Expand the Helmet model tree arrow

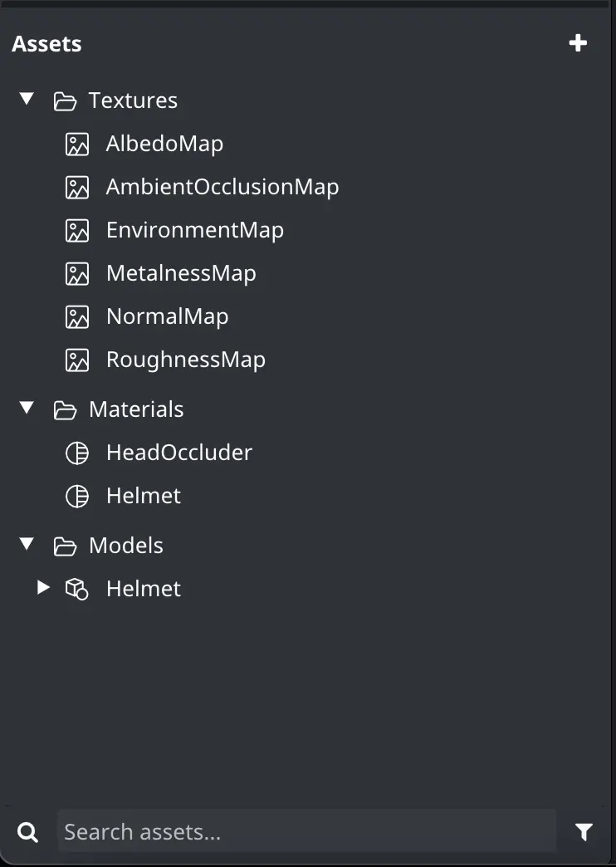(43, 587)
